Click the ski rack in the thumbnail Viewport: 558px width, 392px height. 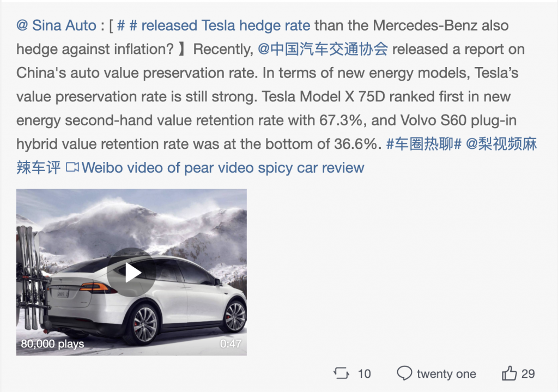tap(31, 278)
